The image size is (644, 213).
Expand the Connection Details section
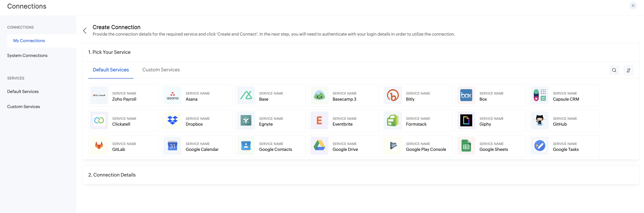[361, 175]
